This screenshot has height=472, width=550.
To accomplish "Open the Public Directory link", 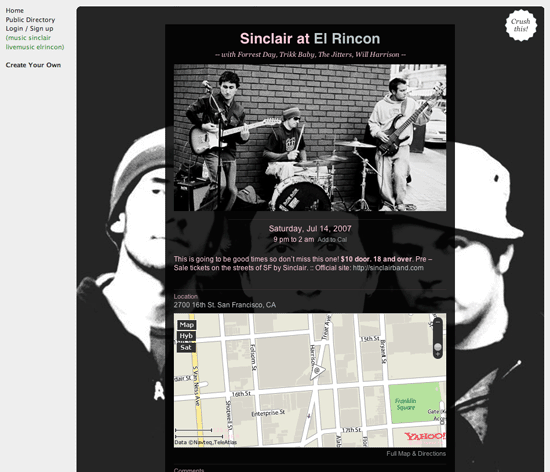I will coord(30,20).
